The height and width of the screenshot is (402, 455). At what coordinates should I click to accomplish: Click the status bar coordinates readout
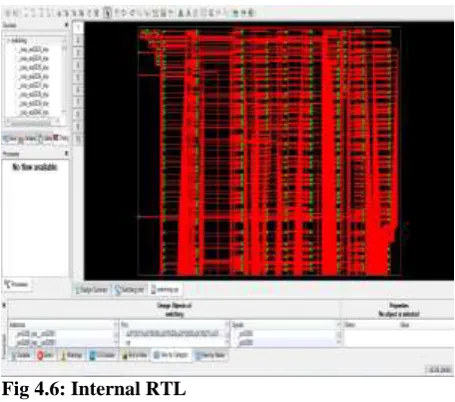440,370
